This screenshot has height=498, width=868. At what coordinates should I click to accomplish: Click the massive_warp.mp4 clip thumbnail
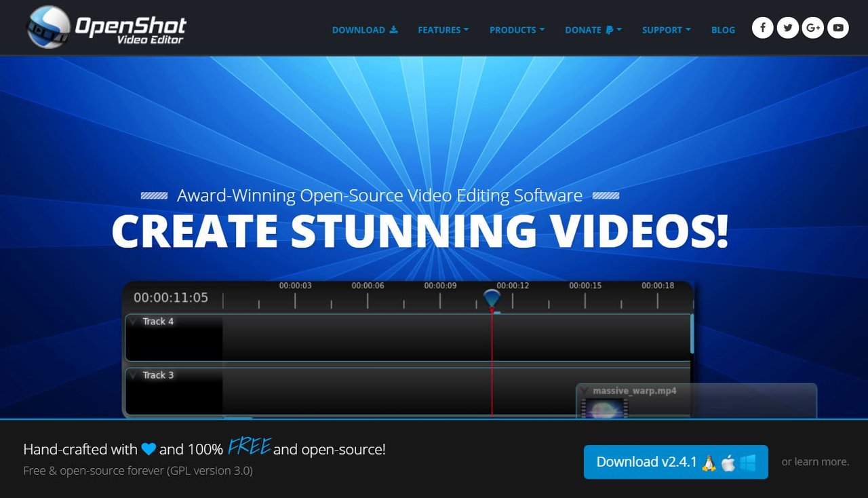pyautogui.click(x=604, y=408)
